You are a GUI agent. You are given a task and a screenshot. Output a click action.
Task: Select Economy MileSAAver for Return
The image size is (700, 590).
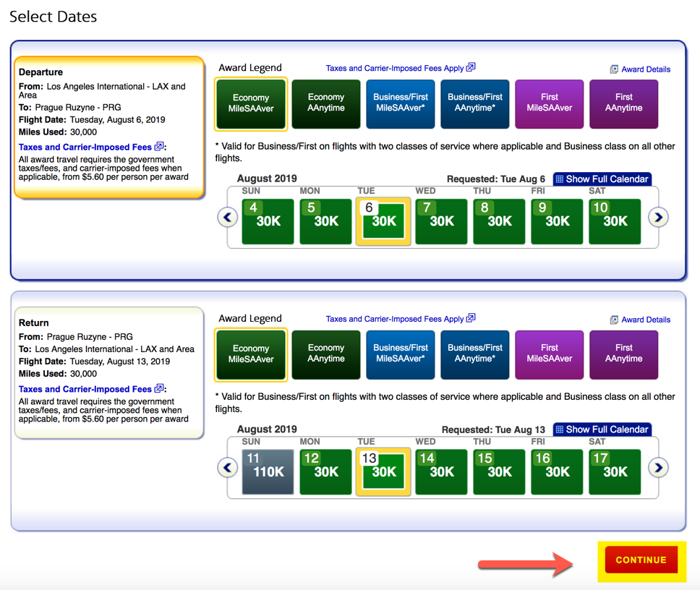251,354
